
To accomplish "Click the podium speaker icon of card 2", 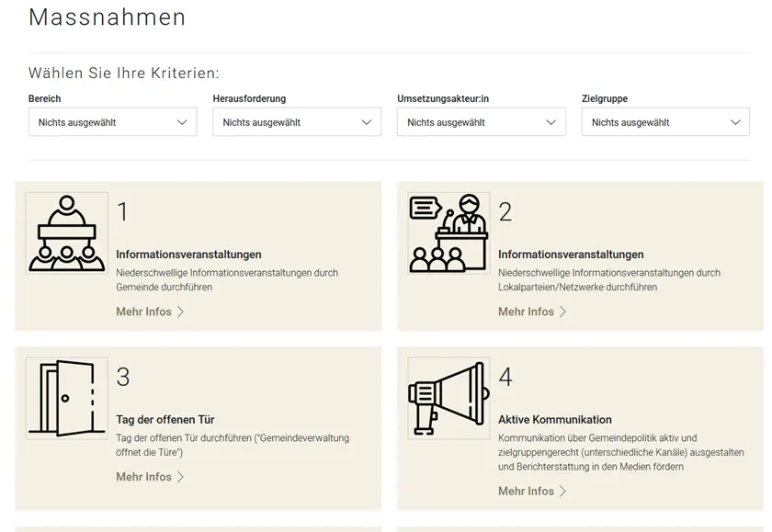I will click(x=448, y=233).
